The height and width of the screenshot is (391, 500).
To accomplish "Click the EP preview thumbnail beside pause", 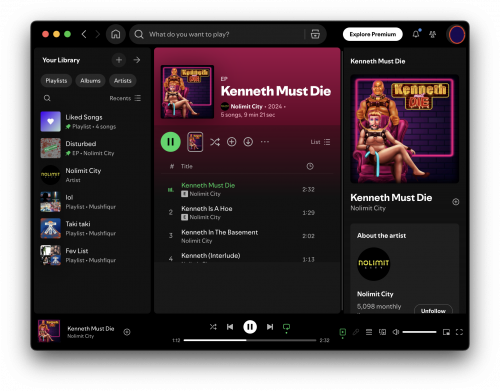I will [195, 142].
